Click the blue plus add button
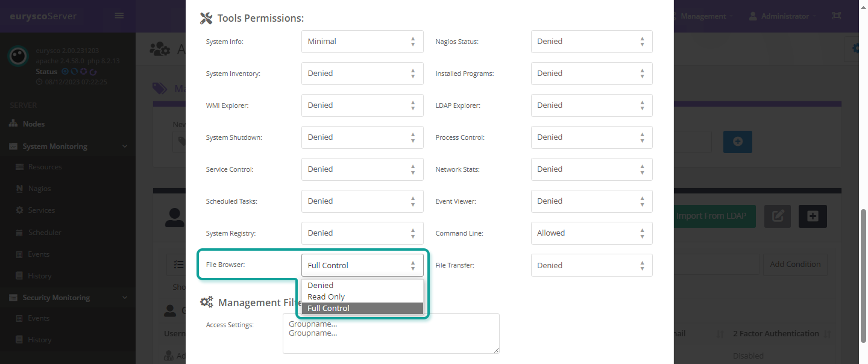 pyautogui.click(x=737, y=142)
